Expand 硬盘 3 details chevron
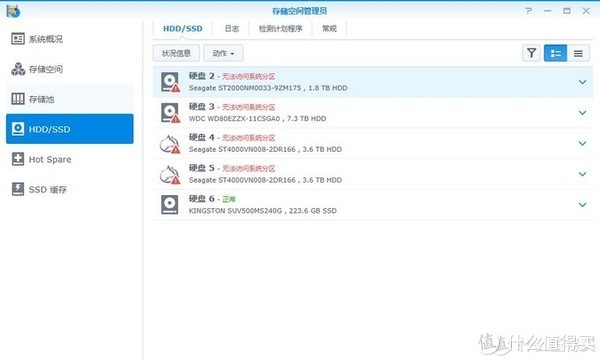Viewport: 600px width, 360px height. click(582, 112)
